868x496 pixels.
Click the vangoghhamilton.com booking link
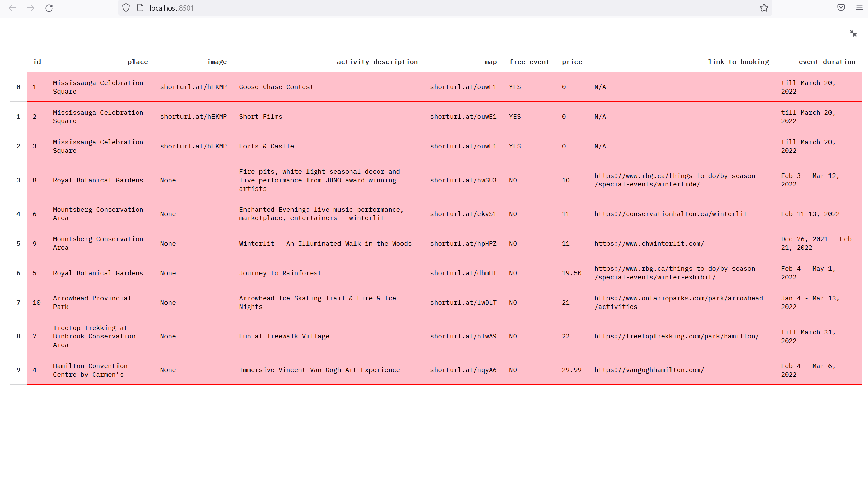pyautogui.click(x=649, y=370)
